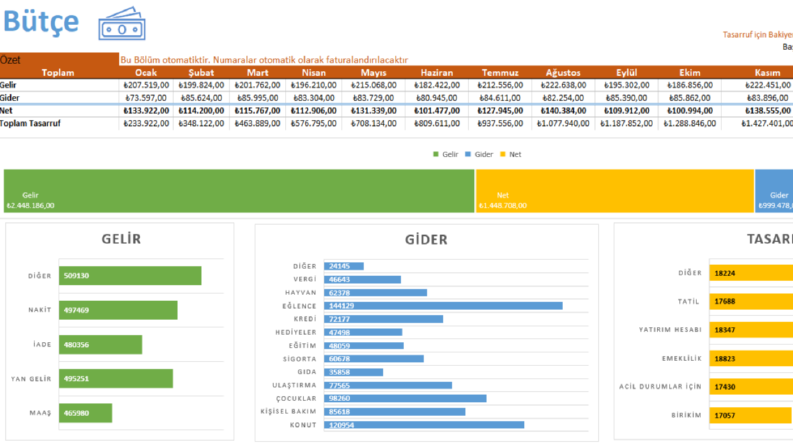Screen dimensions: 793x446
Task: Select the GELİR chart title
Action: (121, 239)
